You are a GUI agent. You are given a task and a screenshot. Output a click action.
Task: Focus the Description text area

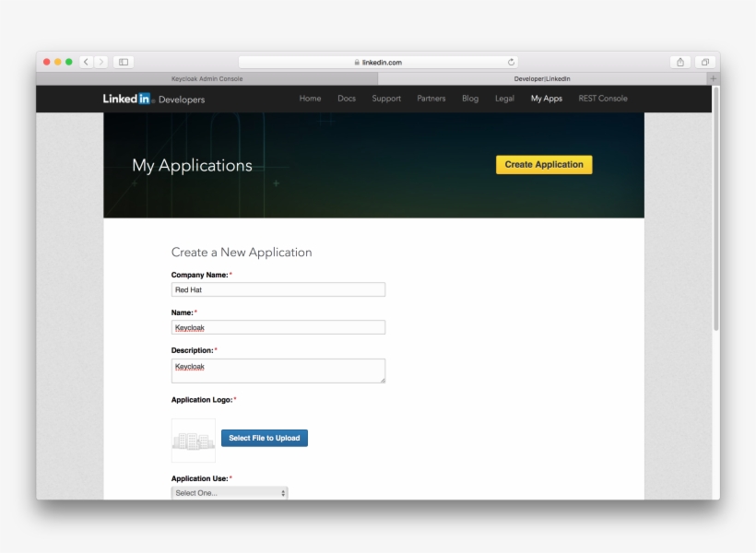coord(277,370)
